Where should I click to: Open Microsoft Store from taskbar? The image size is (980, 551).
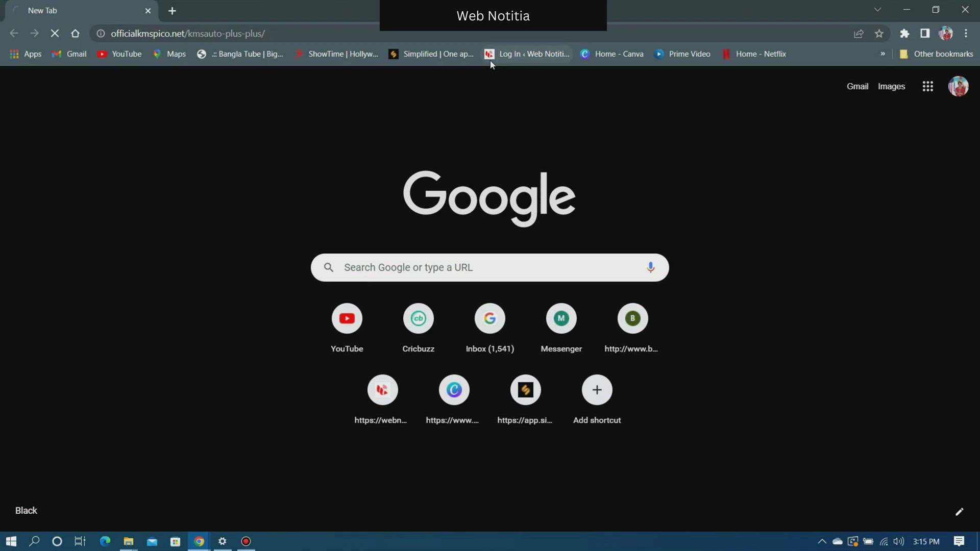coord(175,541)
